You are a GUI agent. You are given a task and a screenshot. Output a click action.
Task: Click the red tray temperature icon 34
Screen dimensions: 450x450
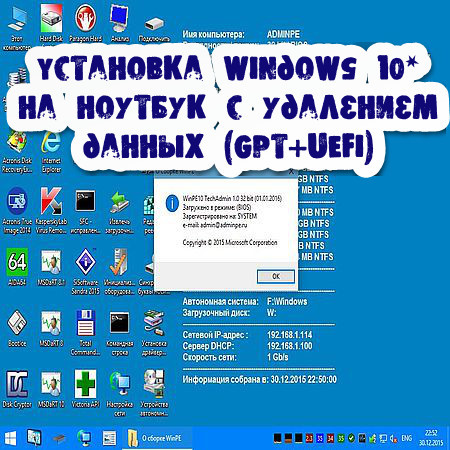coord(330,438)
